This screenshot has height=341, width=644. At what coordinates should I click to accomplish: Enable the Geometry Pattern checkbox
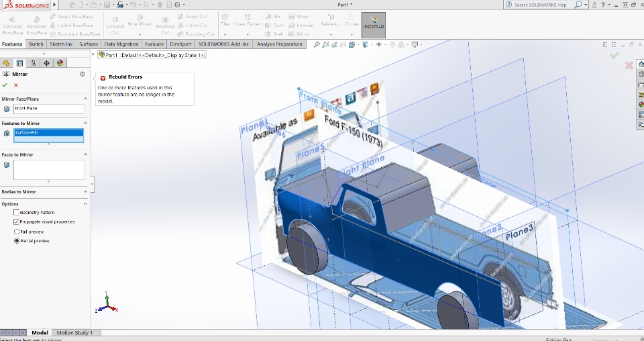pos(16,212)
